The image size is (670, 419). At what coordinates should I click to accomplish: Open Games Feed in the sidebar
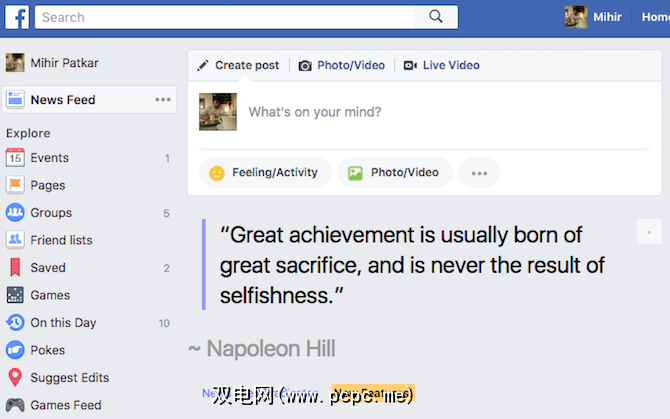pos(66,405)
